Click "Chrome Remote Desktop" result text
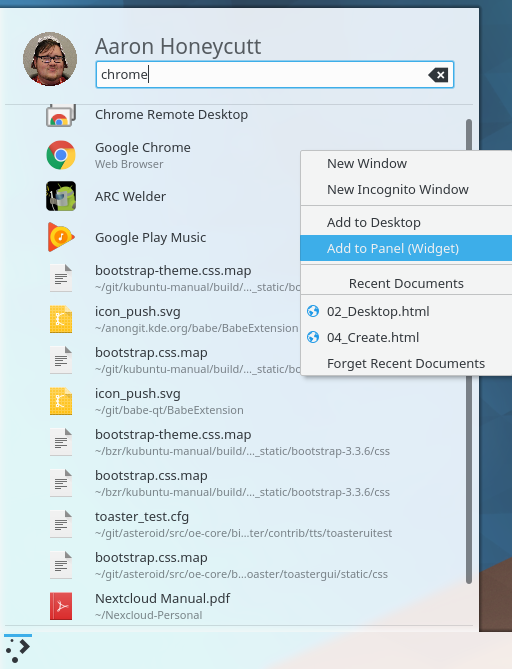Screen dimensions: 512x669 pos(171,115)
